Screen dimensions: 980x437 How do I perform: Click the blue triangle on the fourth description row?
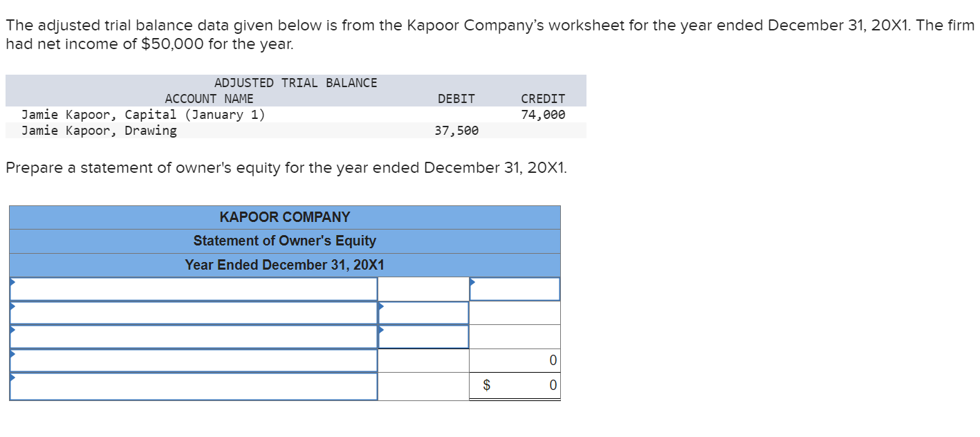[12, 355]
